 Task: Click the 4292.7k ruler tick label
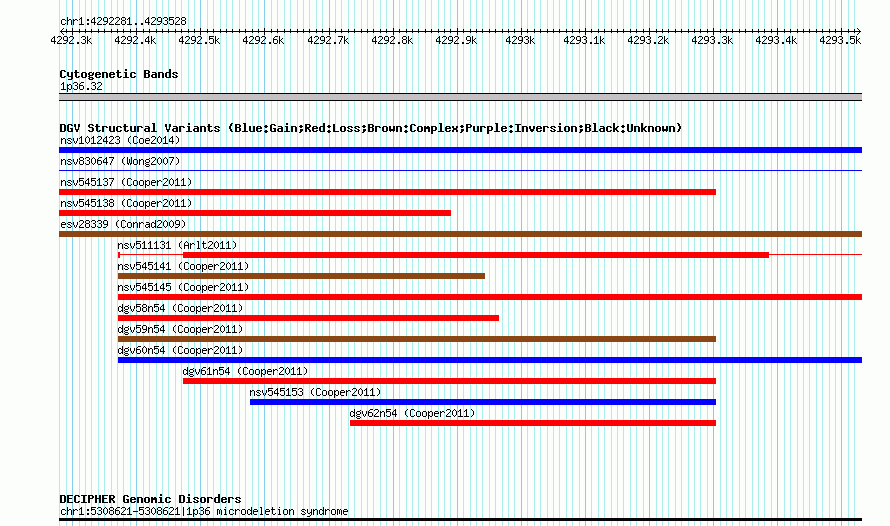click(x=328, y=40)
